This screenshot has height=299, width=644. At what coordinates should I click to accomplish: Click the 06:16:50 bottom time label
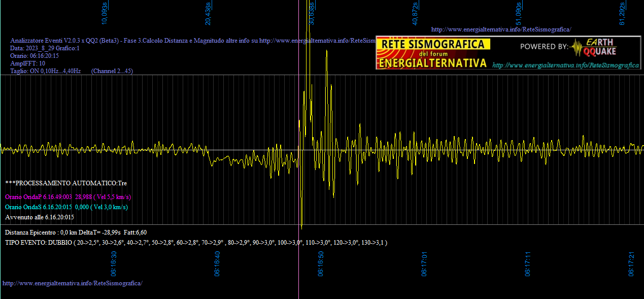321,263
